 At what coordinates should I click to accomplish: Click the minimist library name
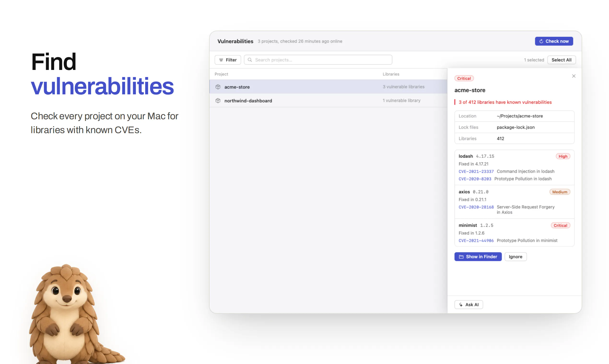[x=468, y=225]
